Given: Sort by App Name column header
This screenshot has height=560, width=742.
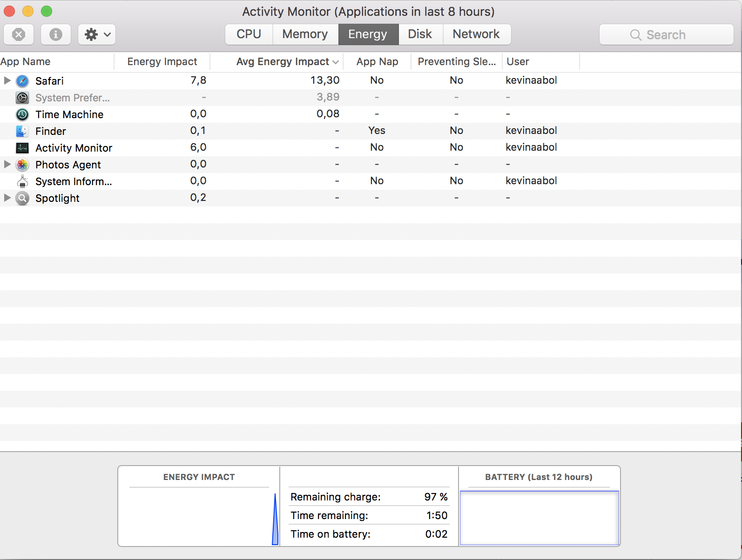Looking at the screenshot, I should pos(57,62).
